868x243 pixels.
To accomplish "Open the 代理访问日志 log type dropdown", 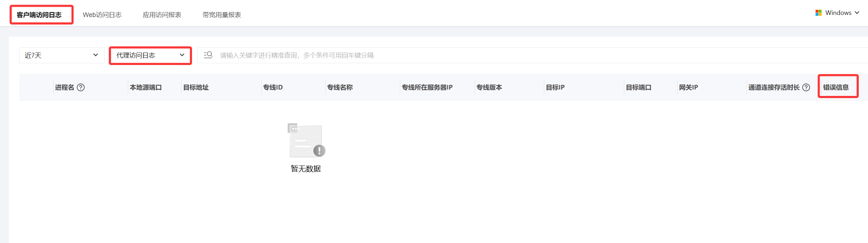I will (150, 55).
